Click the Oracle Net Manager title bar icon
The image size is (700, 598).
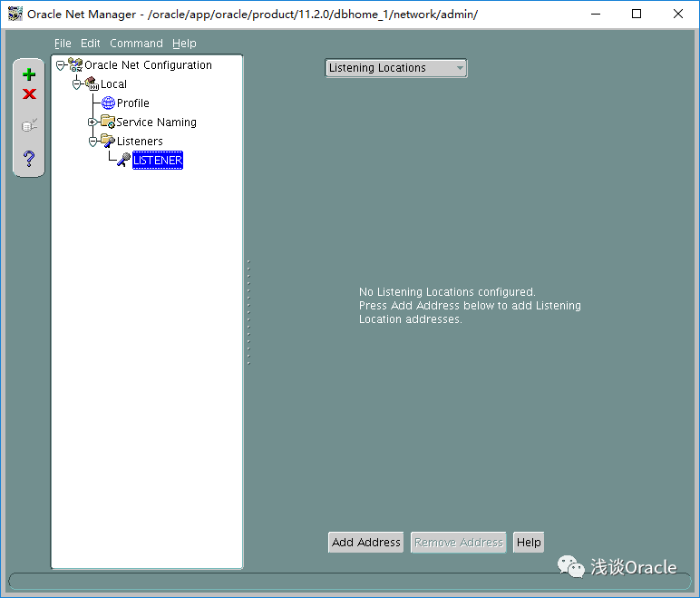coord(15,14)
